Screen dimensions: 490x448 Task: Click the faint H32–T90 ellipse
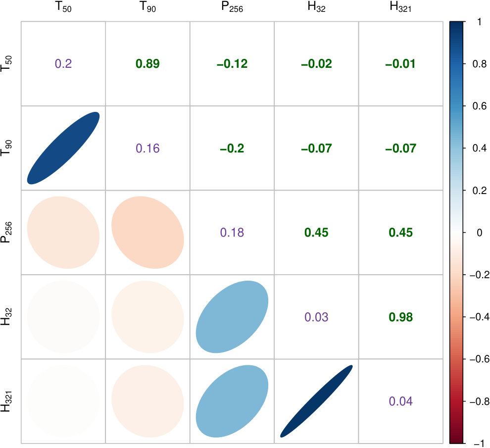[148, 317]
